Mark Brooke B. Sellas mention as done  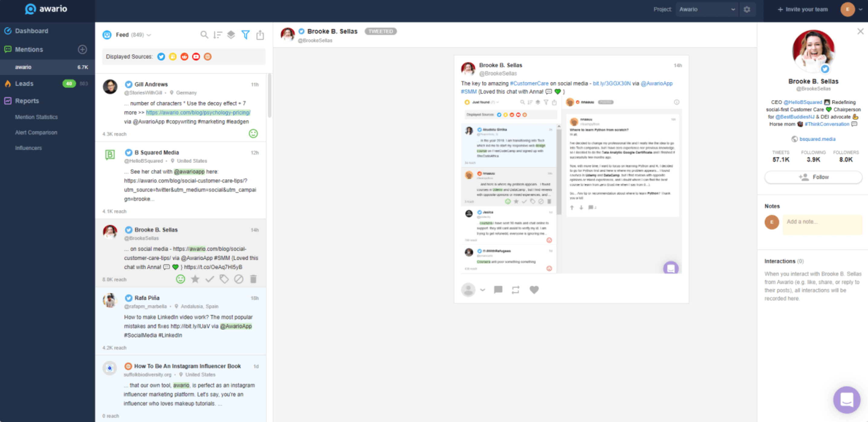click(209, 279)
